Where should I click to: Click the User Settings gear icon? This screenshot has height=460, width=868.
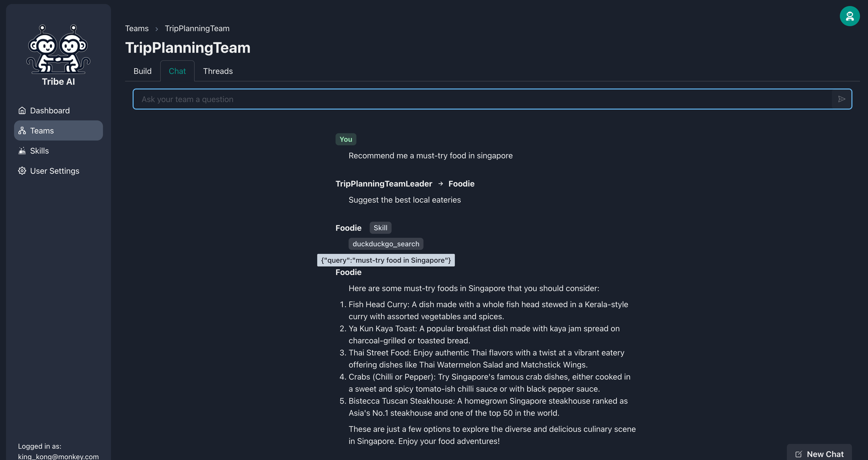pos(22,171)
